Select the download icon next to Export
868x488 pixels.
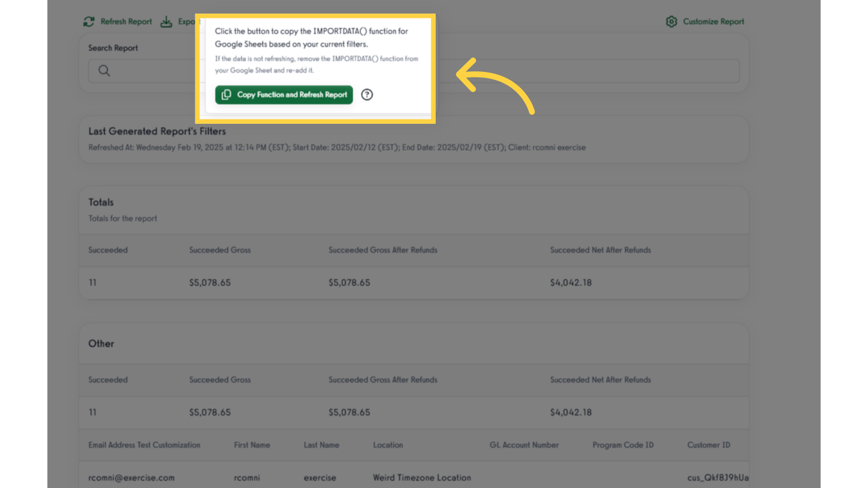click(x=166, y=21)
